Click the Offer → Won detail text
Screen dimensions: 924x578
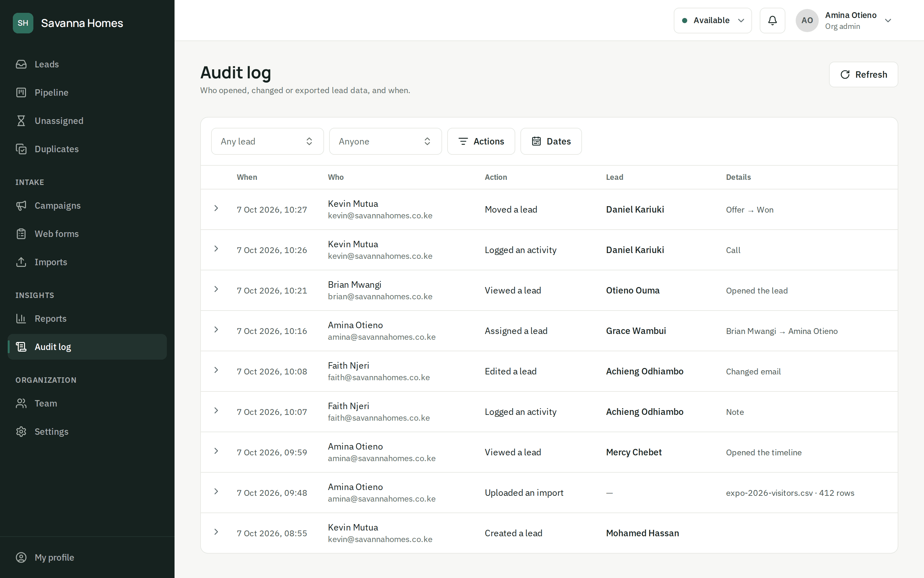(x=749, y=210)
